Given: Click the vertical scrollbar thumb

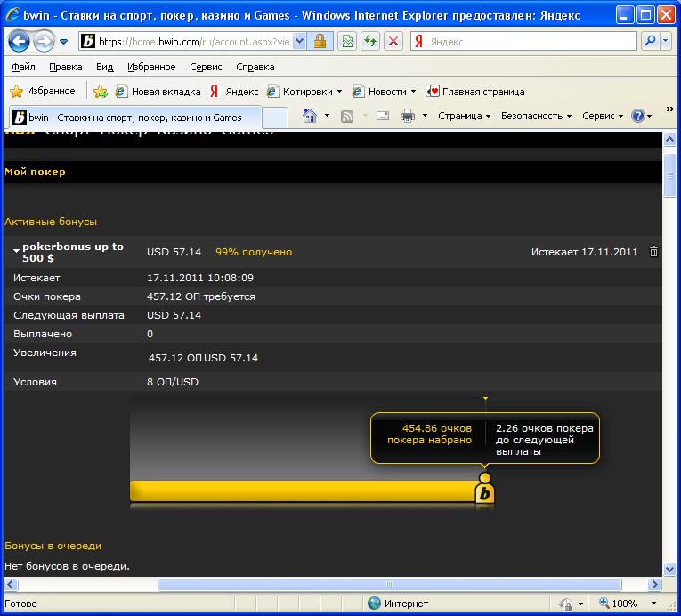Looking at the screenshot, I should coord(669,175).
